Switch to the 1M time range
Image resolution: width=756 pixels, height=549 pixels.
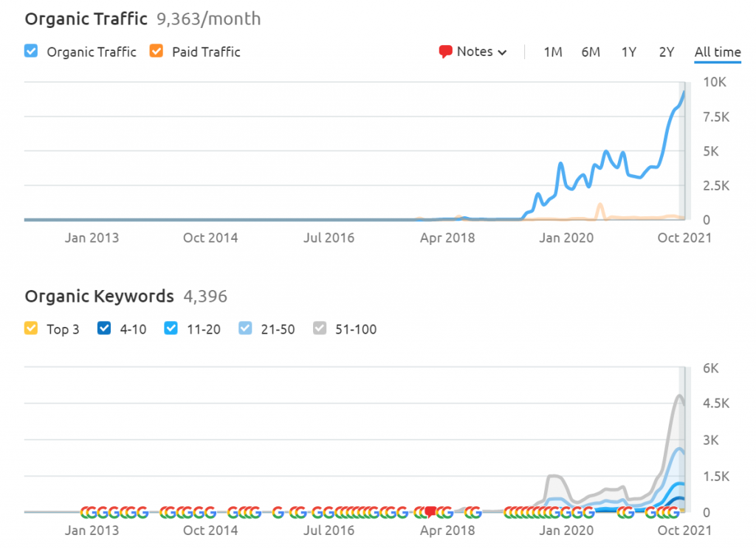click(553, 52)
